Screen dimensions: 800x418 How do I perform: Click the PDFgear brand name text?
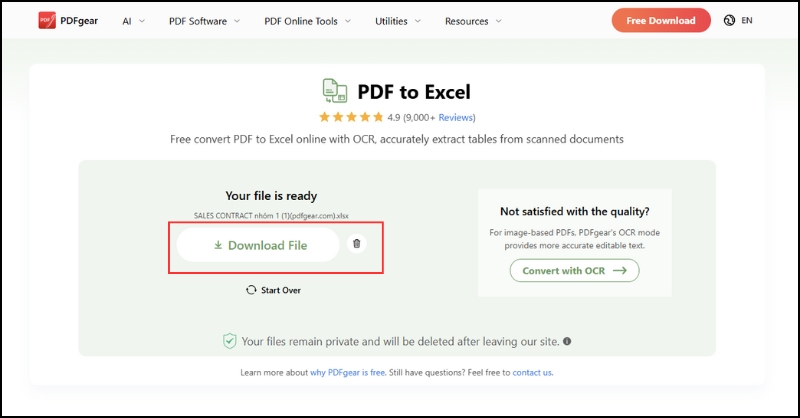click(79, 20)
